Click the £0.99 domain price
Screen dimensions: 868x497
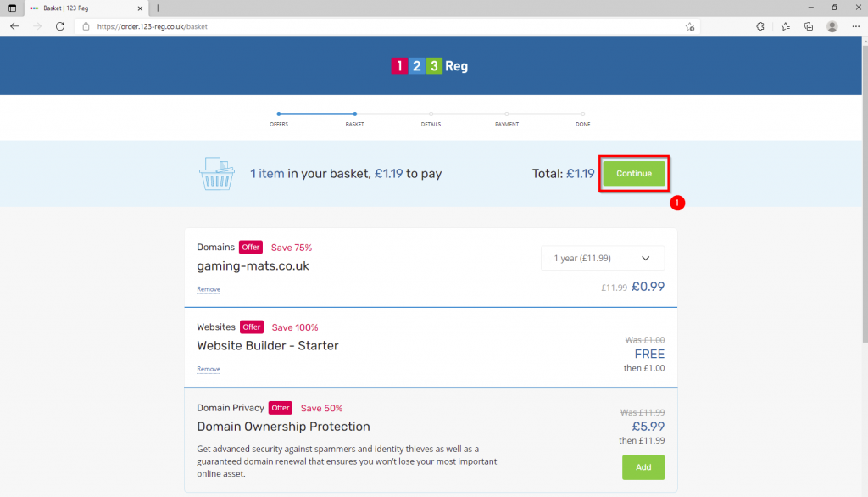click(648, 287)
